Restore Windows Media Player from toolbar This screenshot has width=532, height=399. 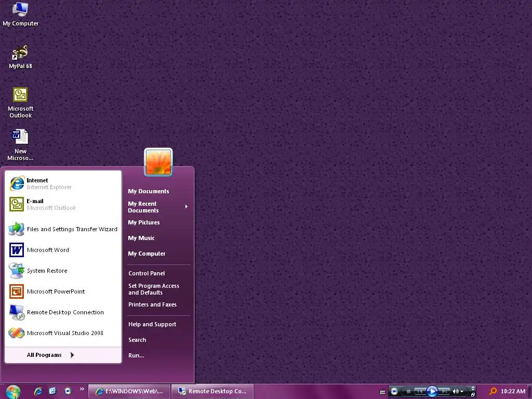pos(473,395)
